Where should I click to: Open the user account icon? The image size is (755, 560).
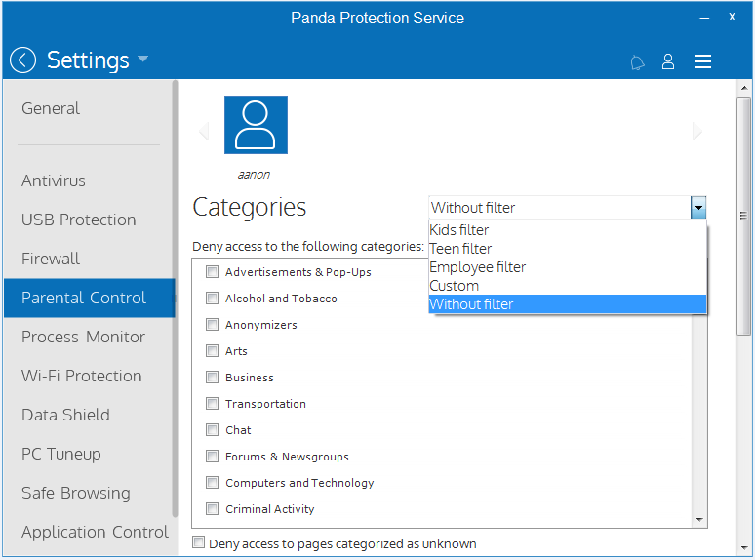668,61
